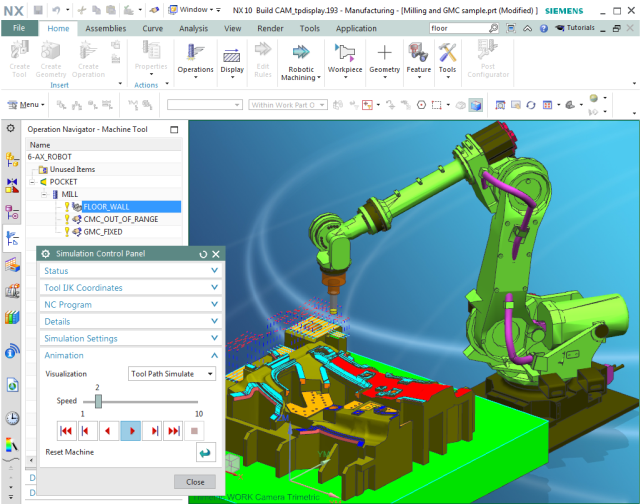This screenshot has width=641, height=504.
Task: Open the Tutorials link
Action: point(575,28)
